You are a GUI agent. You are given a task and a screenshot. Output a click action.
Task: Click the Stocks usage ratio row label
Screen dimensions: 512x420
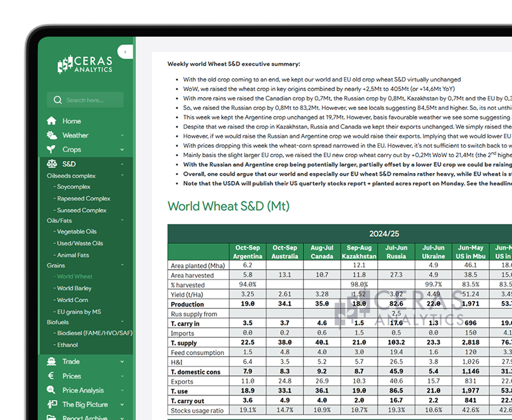(197, 411)
